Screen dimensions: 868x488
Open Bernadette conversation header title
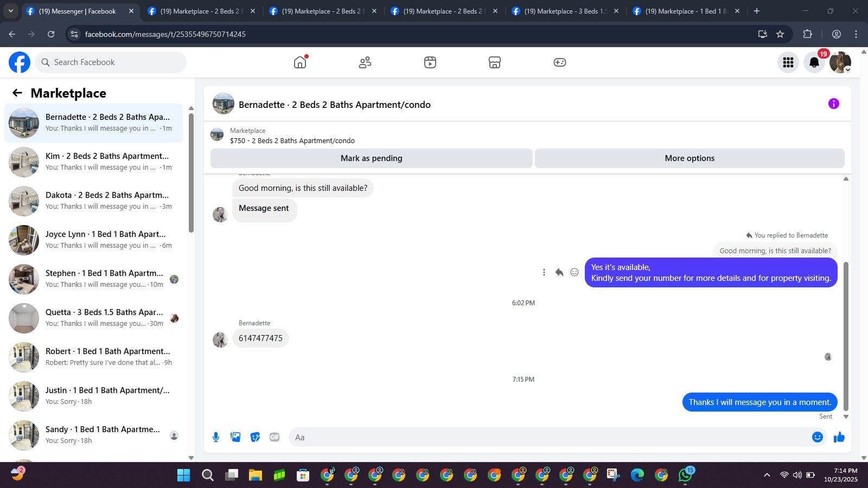click(x=335, y=105)
